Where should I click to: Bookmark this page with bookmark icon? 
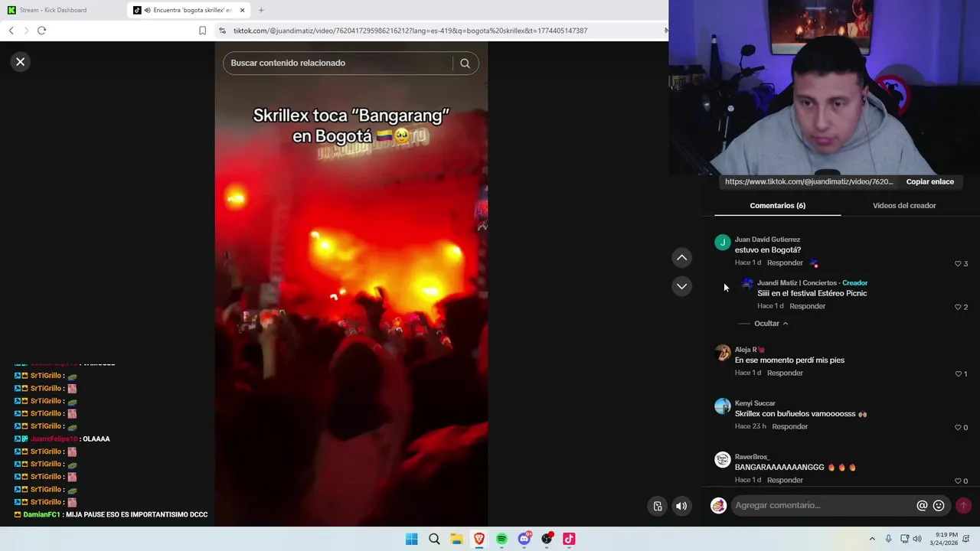pos(202,31)
